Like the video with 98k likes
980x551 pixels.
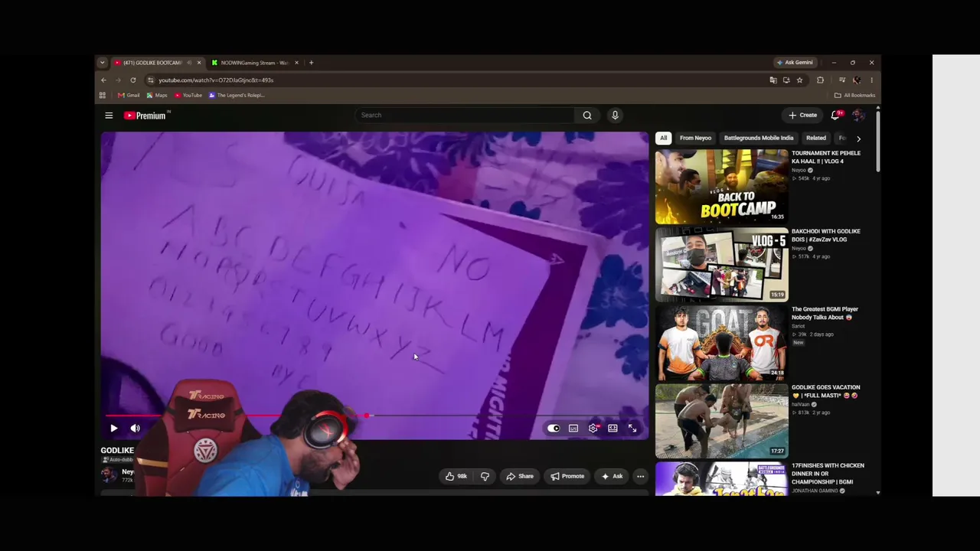pyautogui.click(x=456, y=476)
